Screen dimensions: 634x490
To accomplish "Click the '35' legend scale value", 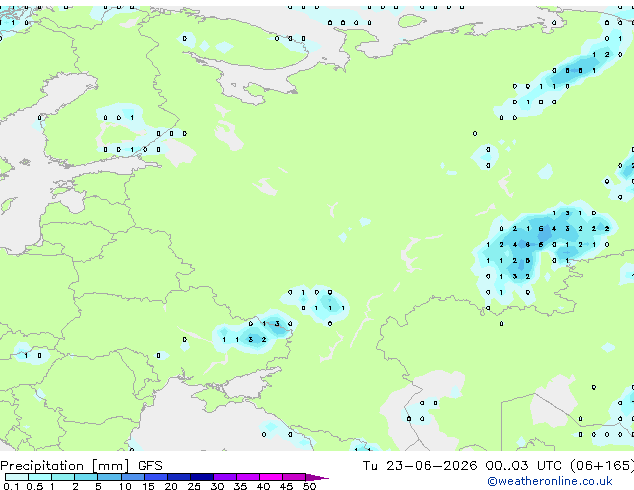I will tap(240, 486).
